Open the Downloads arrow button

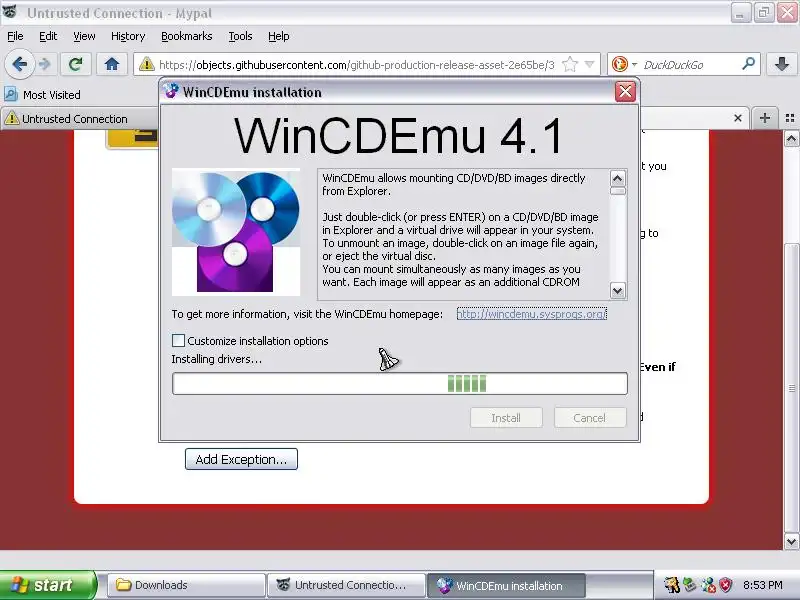click(x=782, y=64)
